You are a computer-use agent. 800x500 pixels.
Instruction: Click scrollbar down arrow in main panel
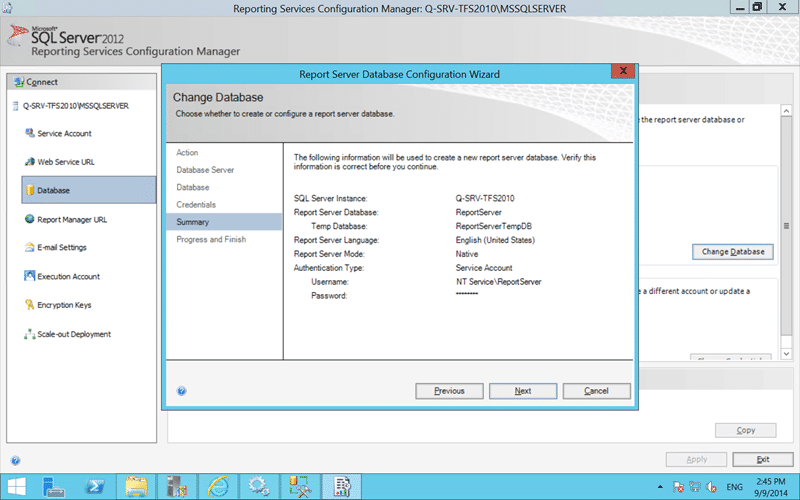click(786, 354)
